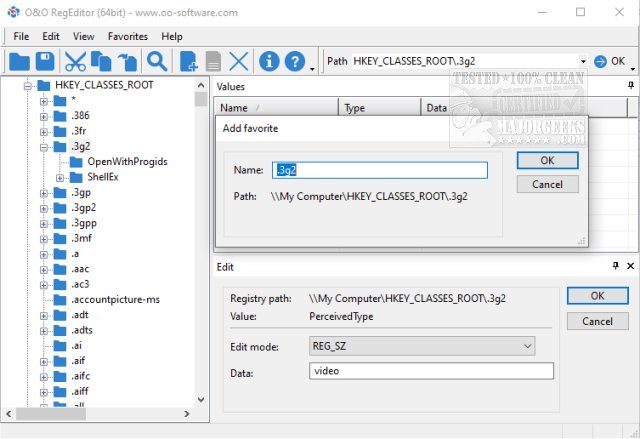Image resolution: width=640 pixels, height=439 pixels.
Task: Expand the .aiff tree node
Action: tap(44, 392)
